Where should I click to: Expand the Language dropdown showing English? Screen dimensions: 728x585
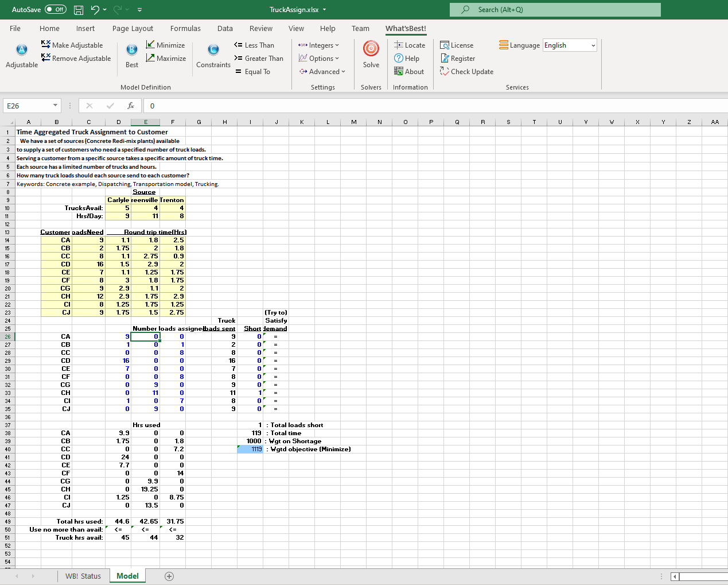click(x=593, y=45)
